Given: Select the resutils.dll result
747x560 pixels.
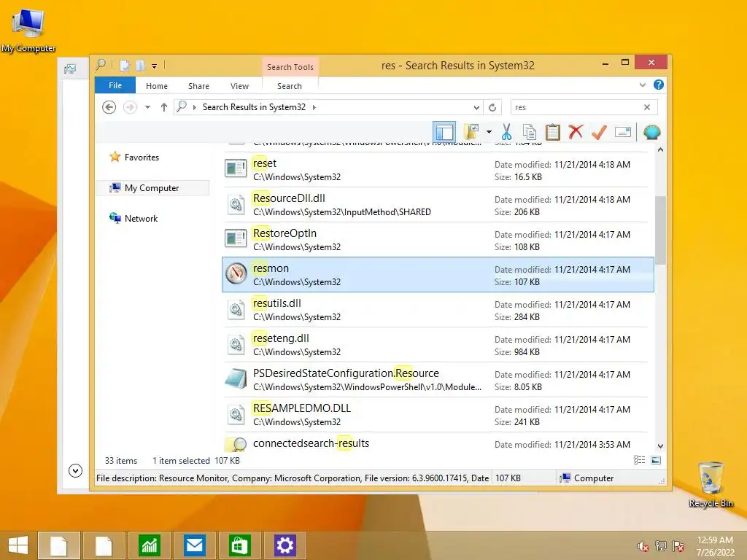Looking at the screenshot, I should 438,309.
